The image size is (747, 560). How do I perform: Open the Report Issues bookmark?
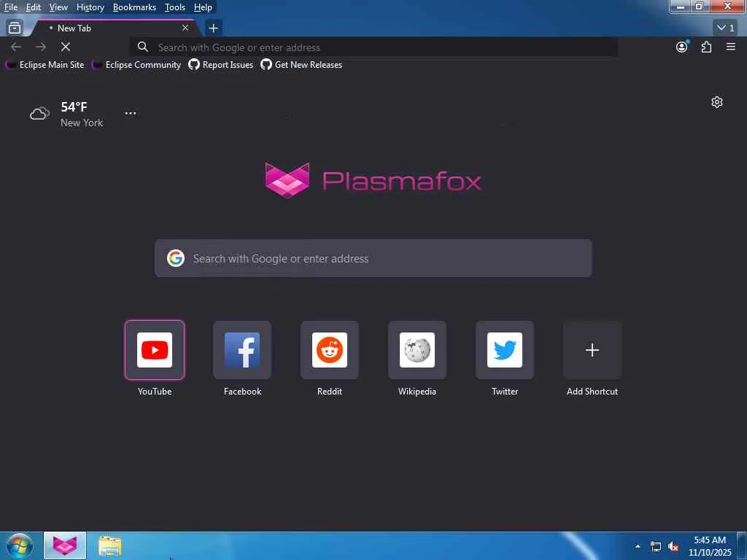pos(220,65)
